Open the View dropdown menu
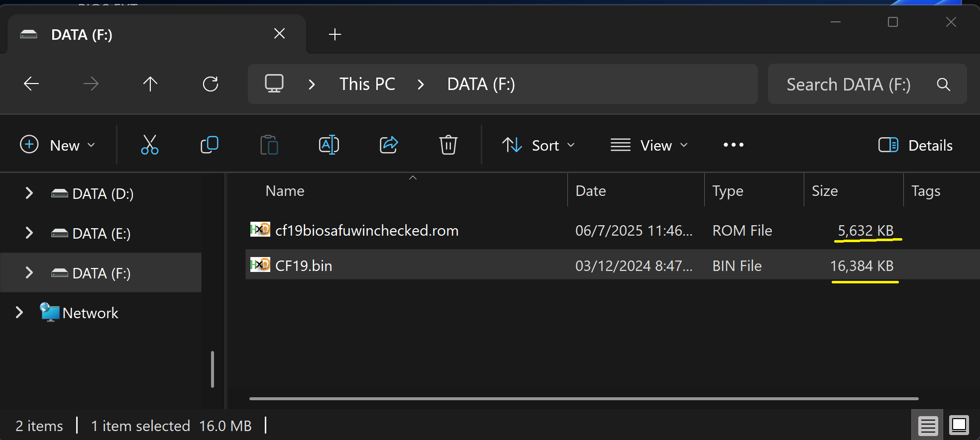Image resolution: width=980 pixels, height=440 pixels. 649,145
